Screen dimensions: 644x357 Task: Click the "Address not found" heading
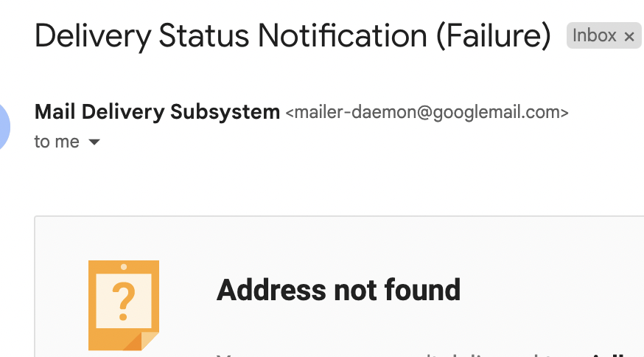point(338,290)
